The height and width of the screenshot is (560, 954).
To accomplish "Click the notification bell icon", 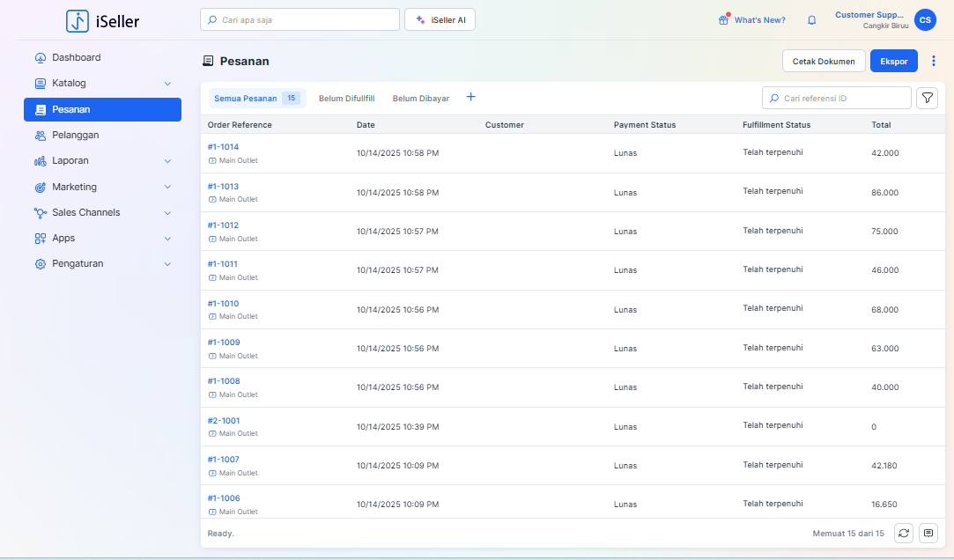I will (811, 20).
